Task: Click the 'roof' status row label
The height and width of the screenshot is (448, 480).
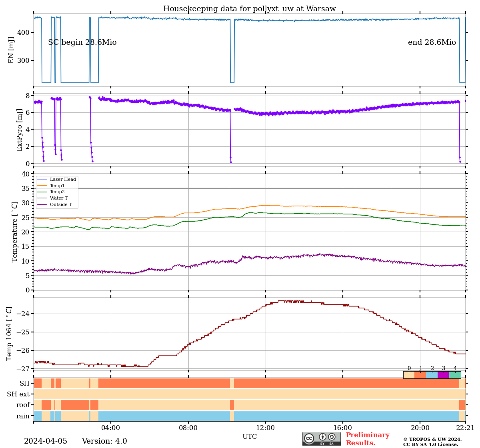Action: pos(23,405)
